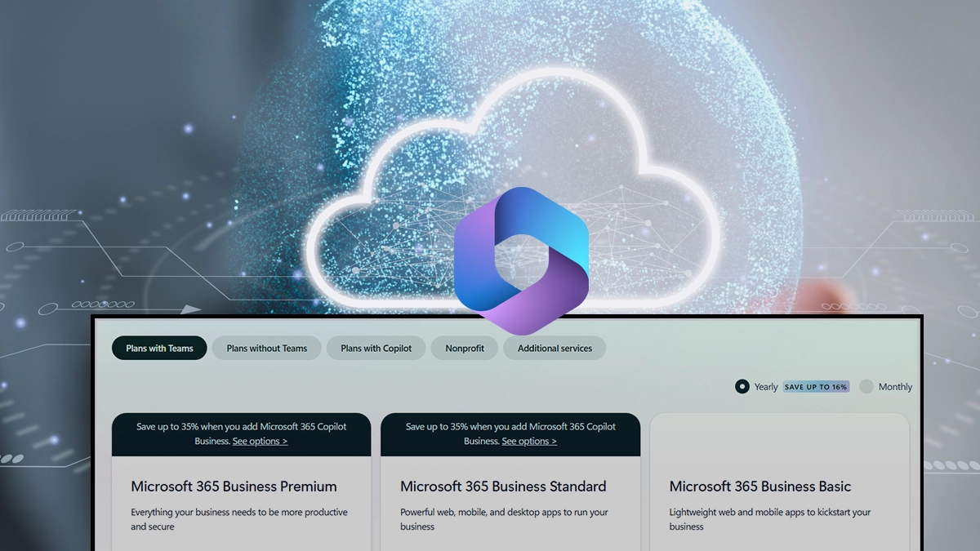Select the Nonprofit tab
980x551 pixels.
(465, 348)
